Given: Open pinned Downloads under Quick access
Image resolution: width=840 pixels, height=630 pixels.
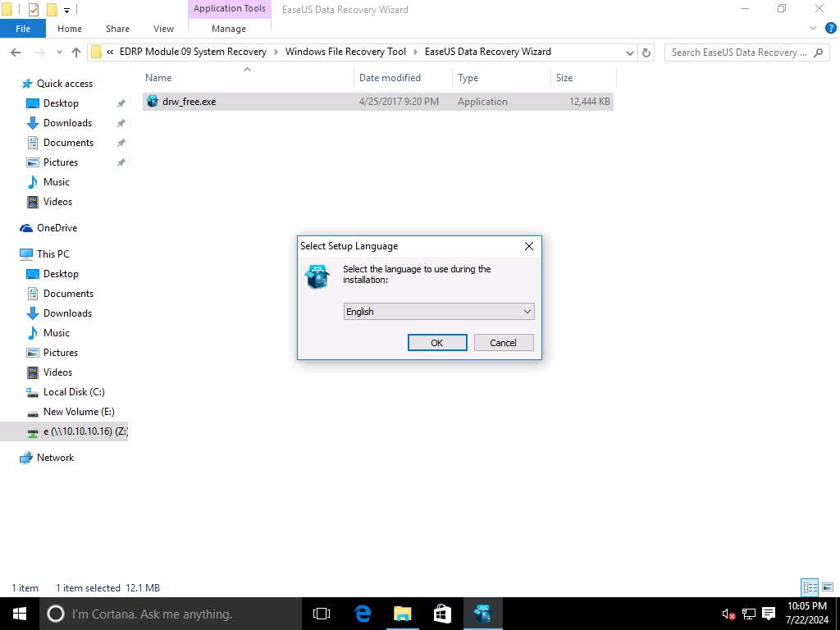Looking at the screenshot, I should pyautogui.click(x=67, y=123).
